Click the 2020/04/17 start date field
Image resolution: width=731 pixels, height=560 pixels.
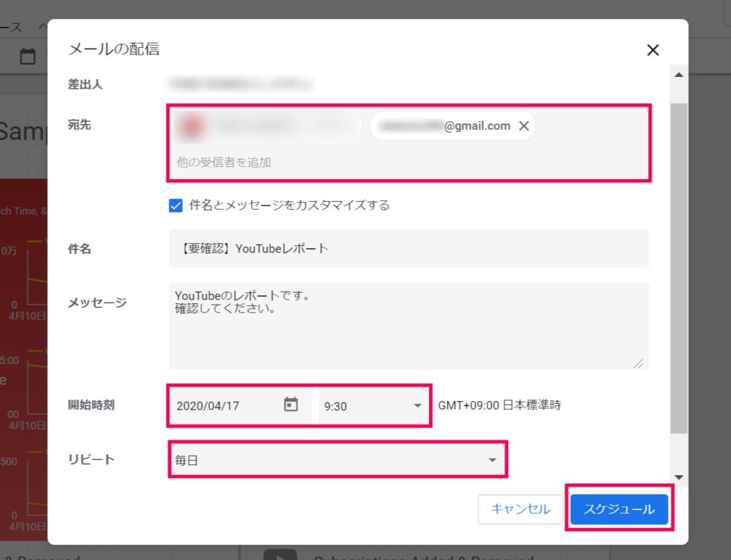pos(240,406)
